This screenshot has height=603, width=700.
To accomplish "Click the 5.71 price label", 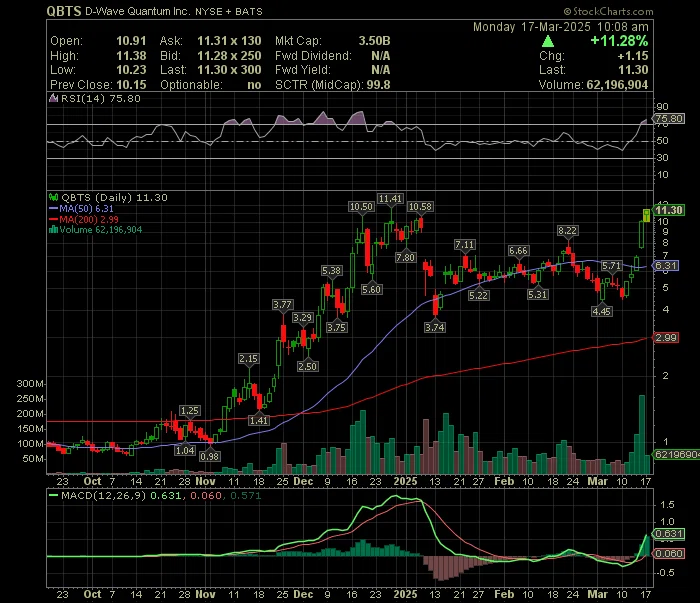I will (611, 266).
